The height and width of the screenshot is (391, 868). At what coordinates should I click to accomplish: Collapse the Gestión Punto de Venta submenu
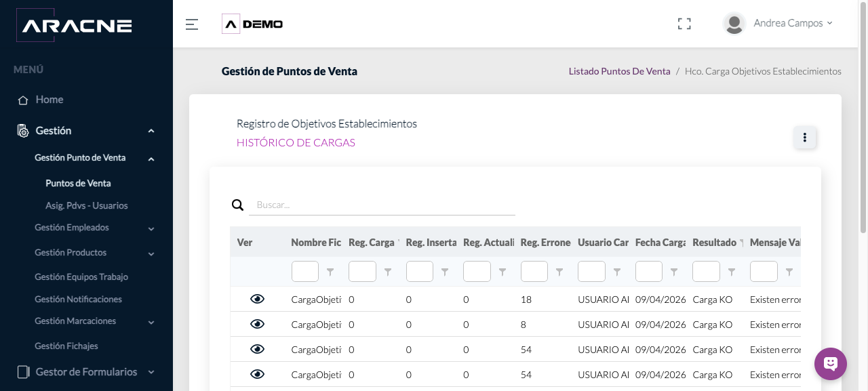(151, 159)
